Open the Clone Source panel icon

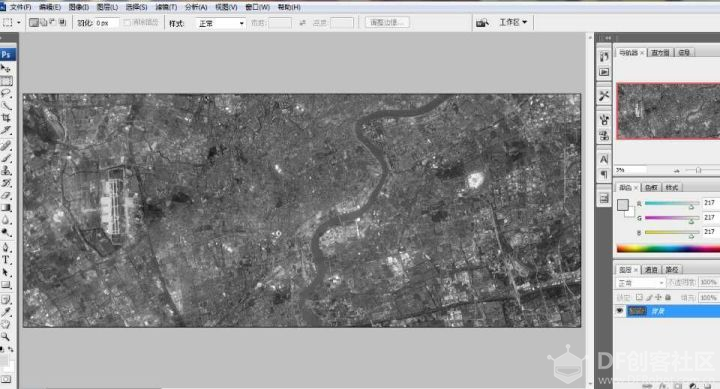604,135
